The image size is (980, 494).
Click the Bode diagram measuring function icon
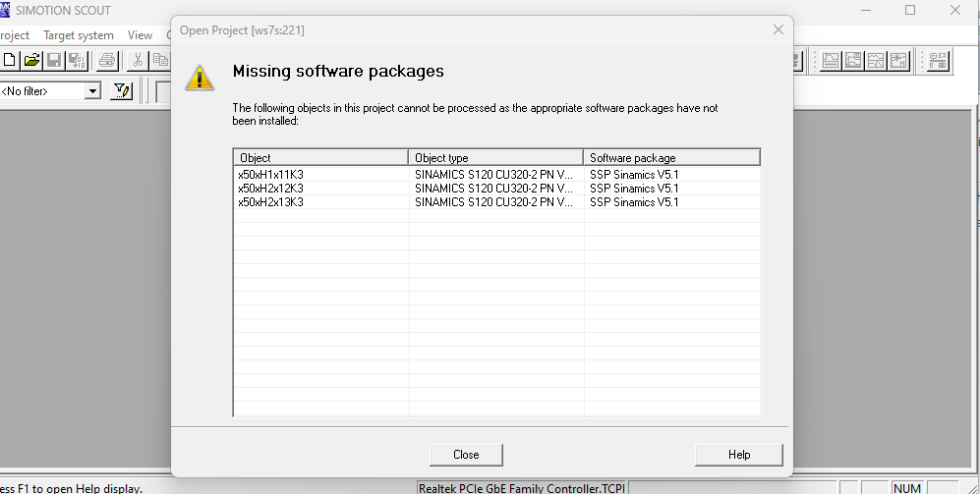(876, 61)
